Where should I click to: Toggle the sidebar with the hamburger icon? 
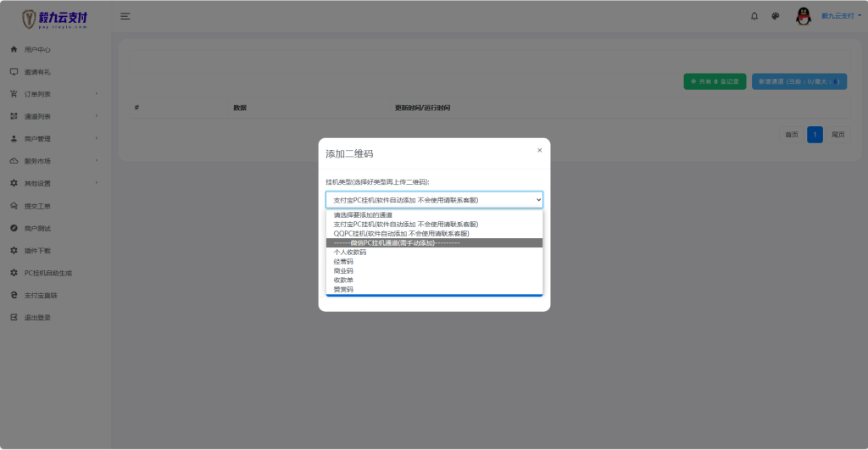125,17
